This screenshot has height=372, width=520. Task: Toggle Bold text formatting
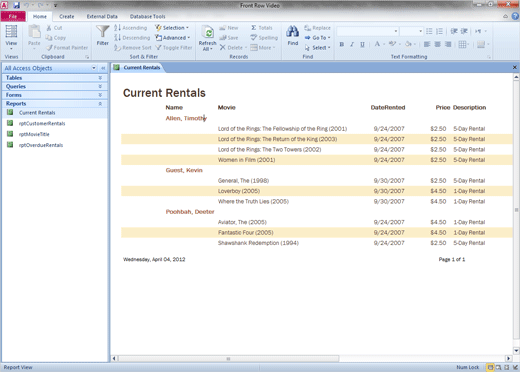342,44
